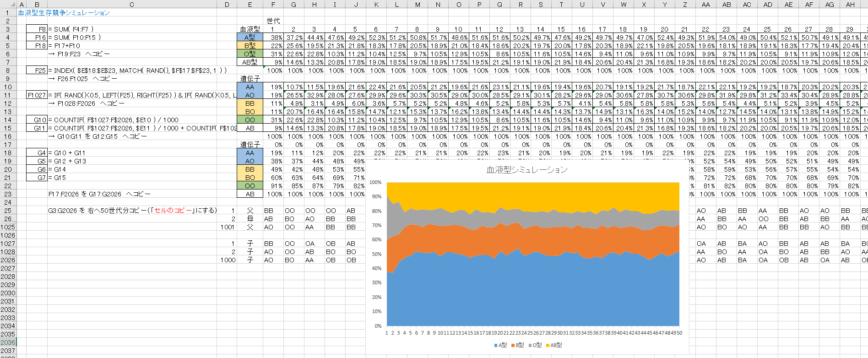Select the boxed G7 reference cell
The image size is (868, 358).
click(x=37, y=178)
